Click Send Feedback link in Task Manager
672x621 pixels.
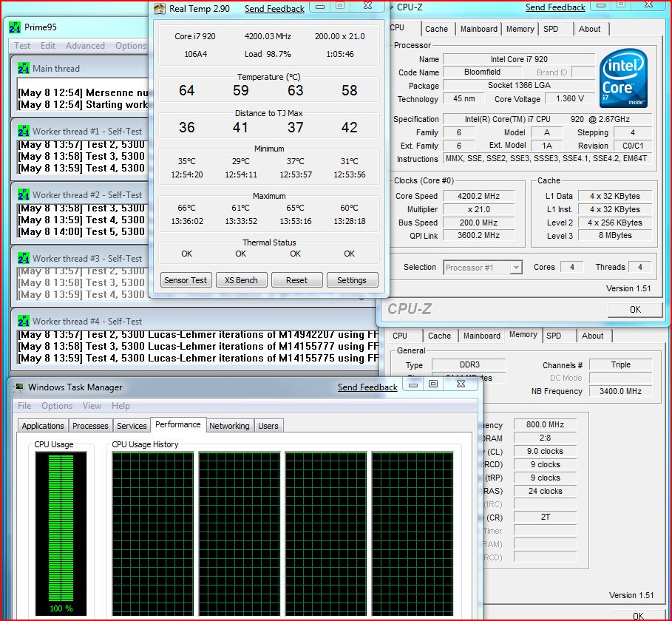click(x=367, y=387)
